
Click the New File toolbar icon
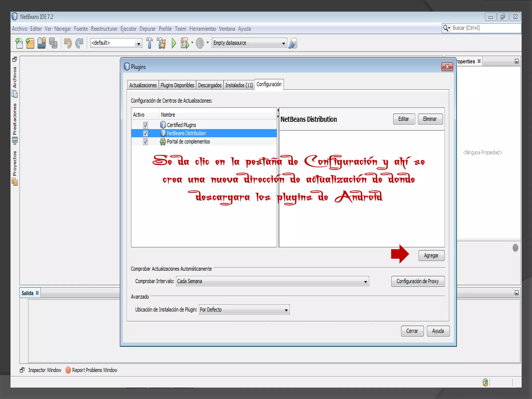19,43
